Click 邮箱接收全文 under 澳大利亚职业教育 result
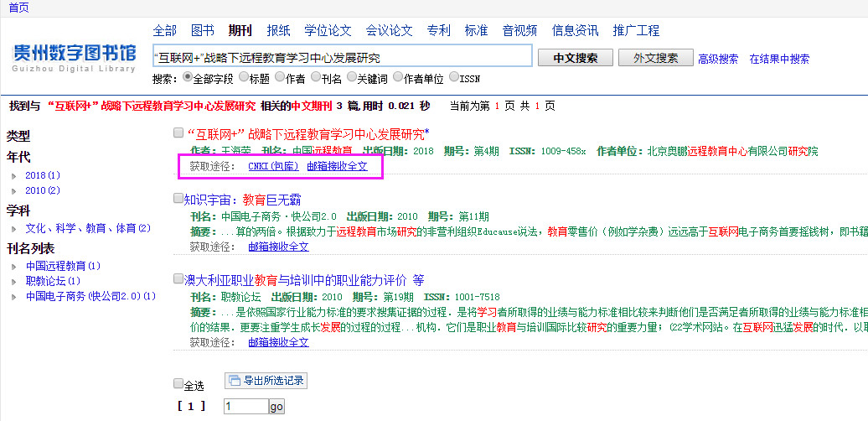 click(x=278, y=342)
